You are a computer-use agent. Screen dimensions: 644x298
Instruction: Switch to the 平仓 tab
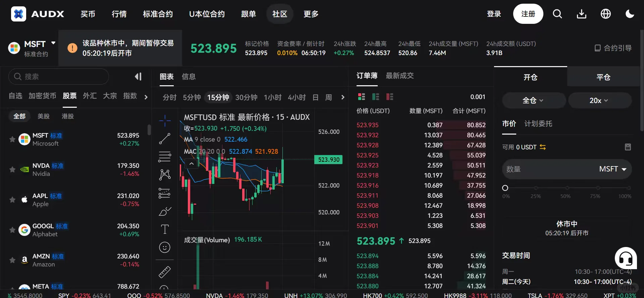[603, 77]
